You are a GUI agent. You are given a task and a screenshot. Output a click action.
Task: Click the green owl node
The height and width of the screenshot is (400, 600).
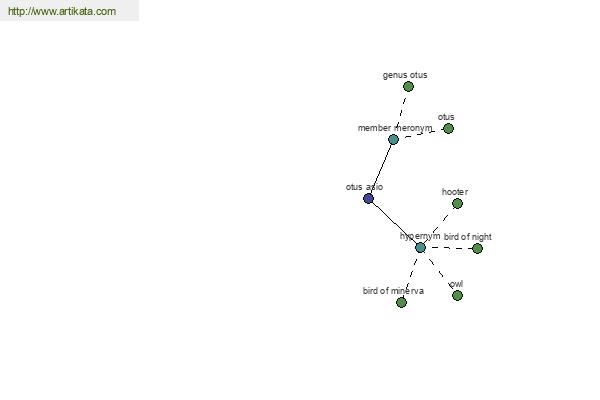pyautogui.click(x=457, y=296)
